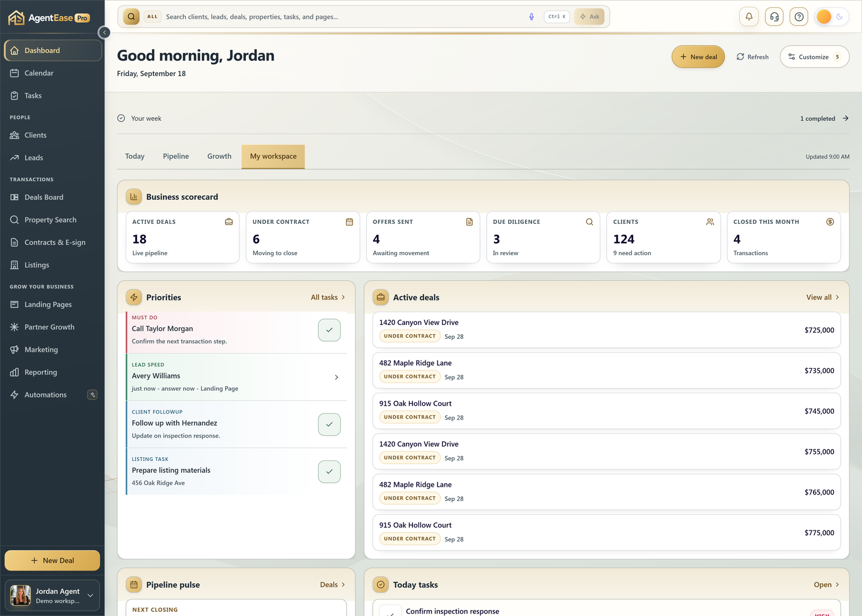This screenshot has width=862, height=616.
Task: Open search scope ALL selector
Action: click(153, 17)
